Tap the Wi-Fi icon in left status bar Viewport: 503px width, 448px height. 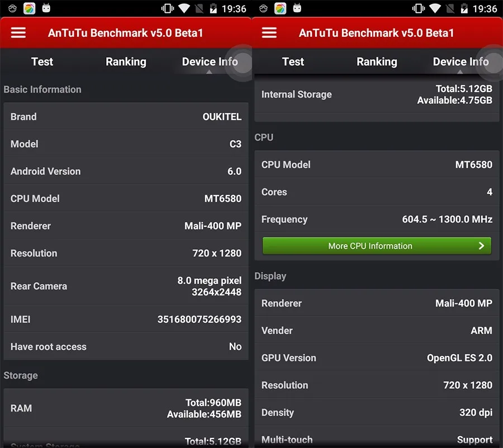tap(184, 8)
